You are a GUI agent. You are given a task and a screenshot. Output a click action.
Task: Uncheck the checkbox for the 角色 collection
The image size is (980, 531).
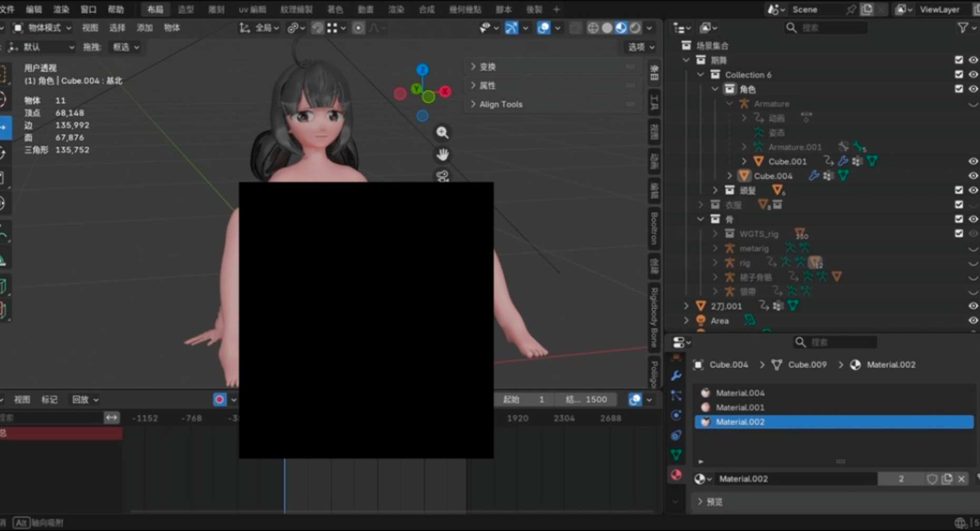point(959,89)
